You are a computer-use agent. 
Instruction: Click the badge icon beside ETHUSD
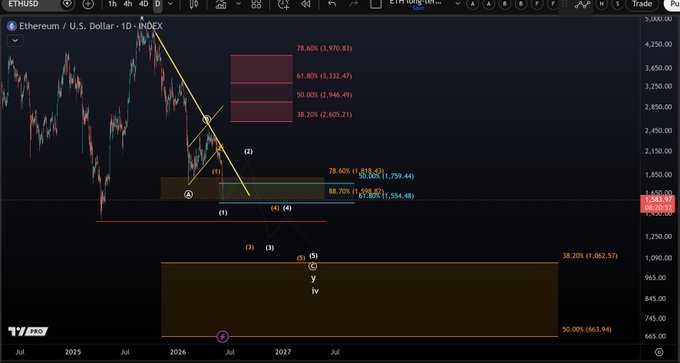click(x=67, y=4)
